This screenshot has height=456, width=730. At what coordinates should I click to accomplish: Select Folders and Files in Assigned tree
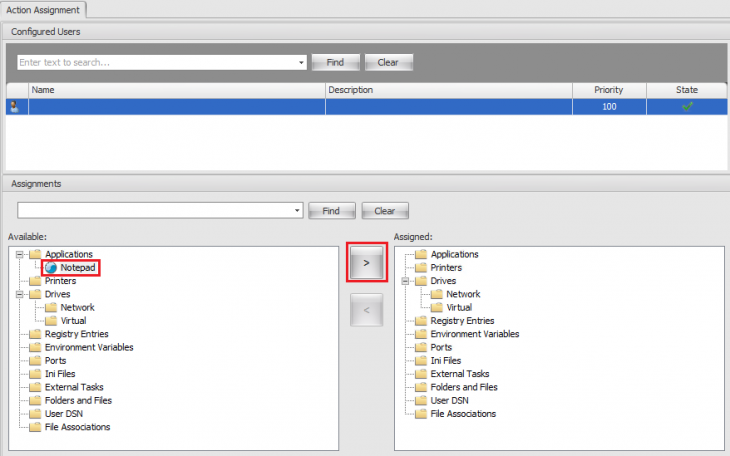pyautogui.click(x=464, y=387)
